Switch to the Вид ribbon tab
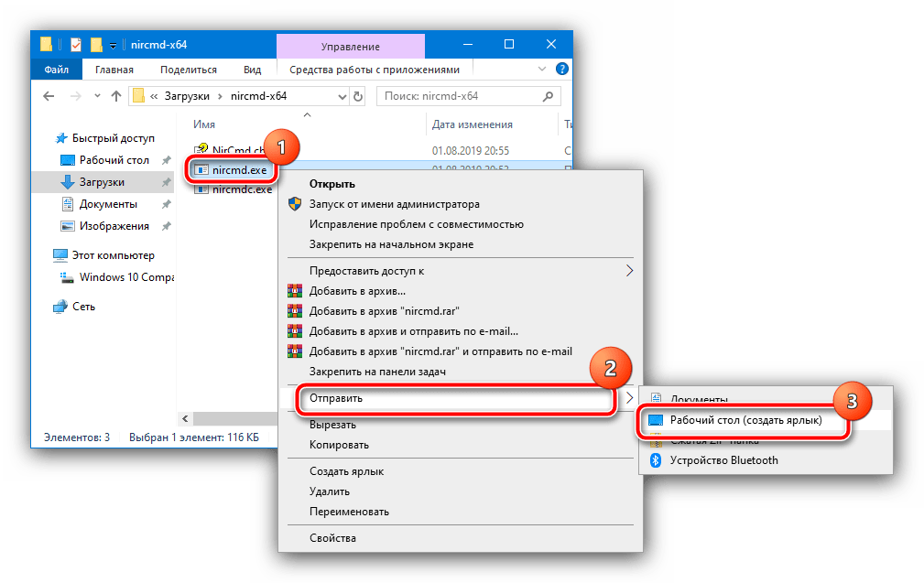The image size is (924, 583). [252, 70]
